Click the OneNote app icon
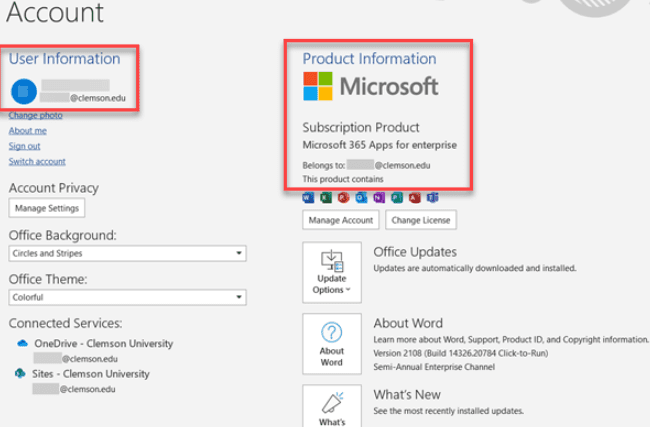Screen dimensions: 650x427 pos(379,198)
